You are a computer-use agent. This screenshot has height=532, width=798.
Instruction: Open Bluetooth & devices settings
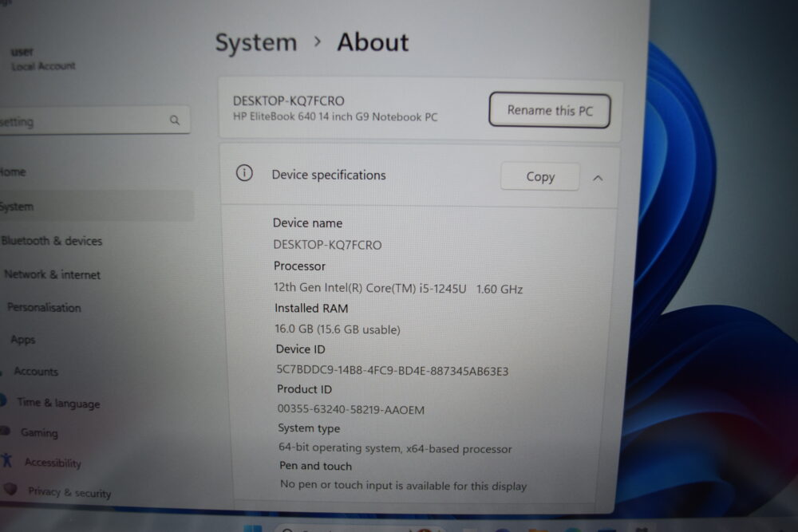(51, 241)
